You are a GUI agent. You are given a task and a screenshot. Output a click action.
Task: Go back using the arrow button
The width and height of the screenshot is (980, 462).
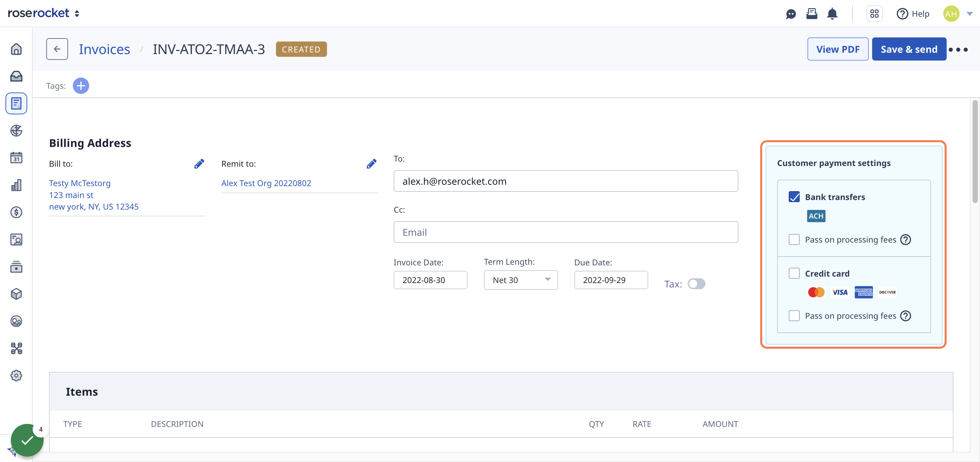57,49
